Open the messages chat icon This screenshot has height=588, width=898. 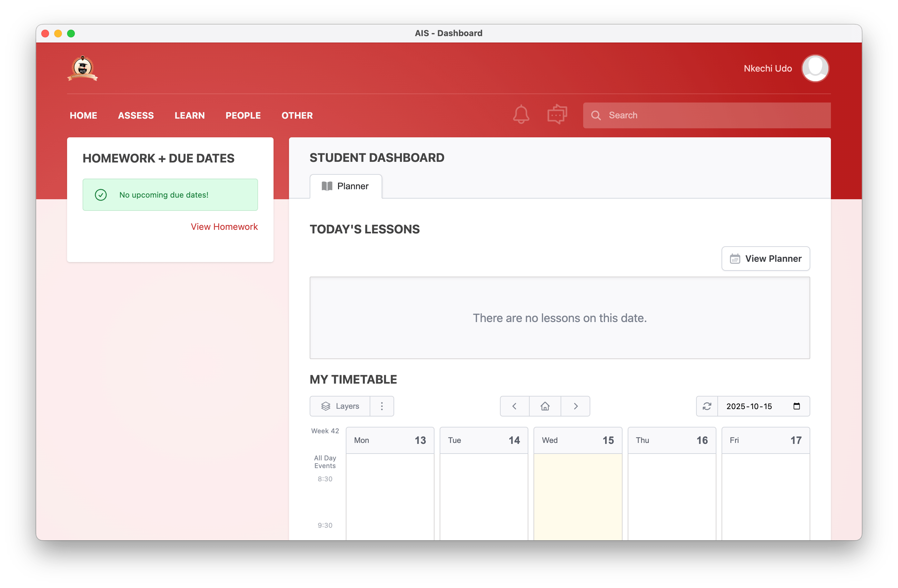coord(557,115)
